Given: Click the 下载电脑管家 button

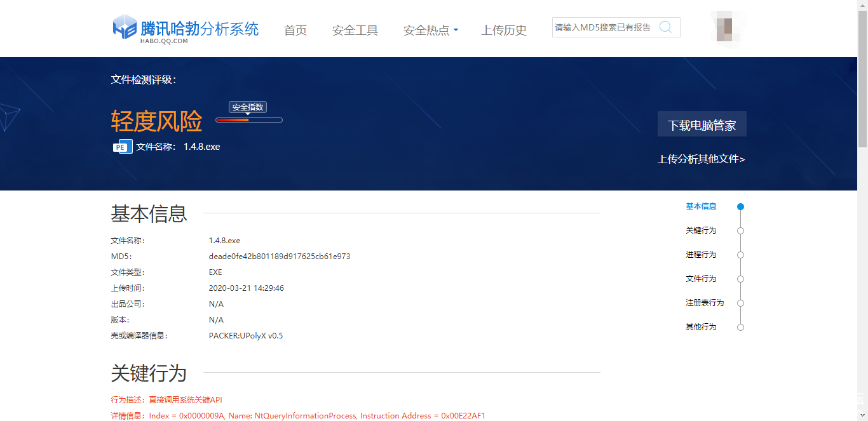Looking at the screenshot, I should tap(702, 124).
